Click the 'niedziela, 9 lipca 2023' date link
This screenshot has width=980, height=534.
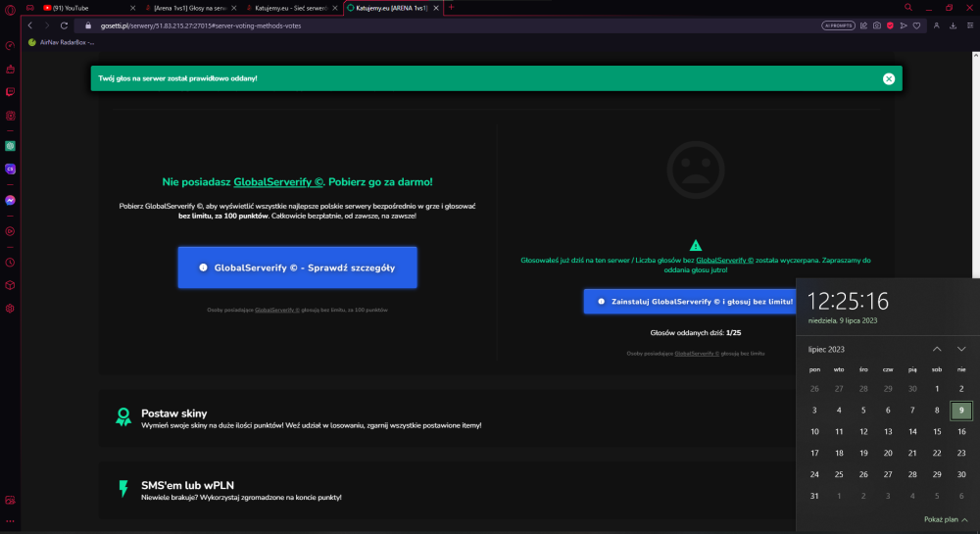[x=843, y=320]
